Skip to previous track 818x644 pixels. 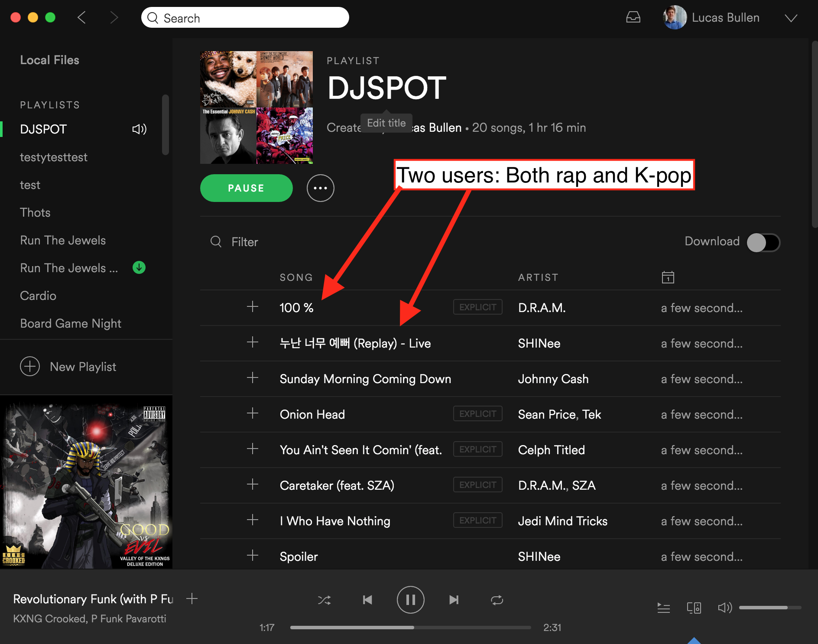(x=367, y=600)
